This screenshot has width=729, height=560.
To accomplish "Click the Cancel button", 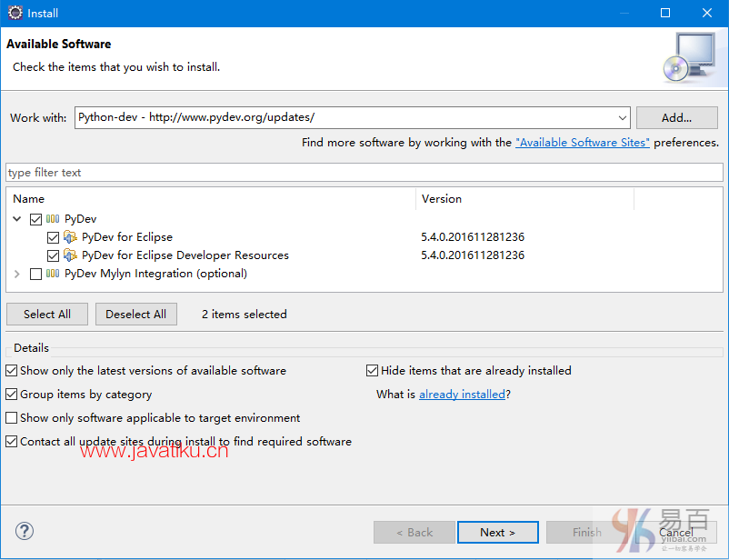I will click(x=676, y=533).
